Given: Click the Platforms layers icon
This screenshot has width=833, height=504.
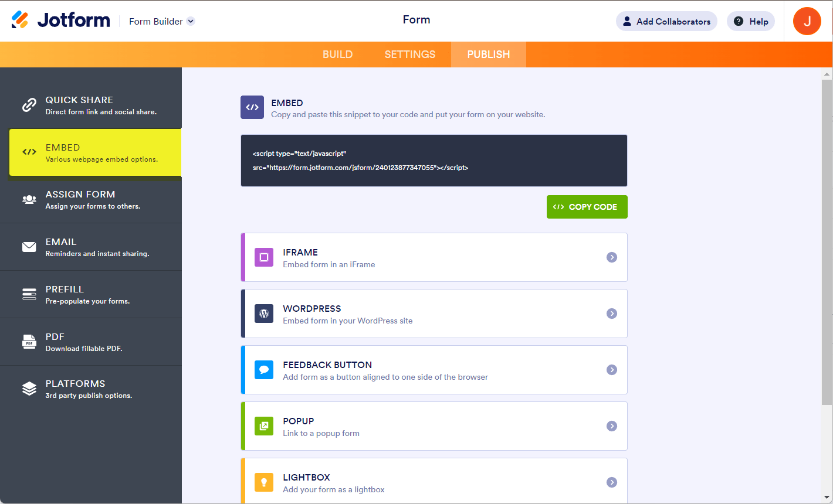Looking at the screenshot, I should coord(29,389).
